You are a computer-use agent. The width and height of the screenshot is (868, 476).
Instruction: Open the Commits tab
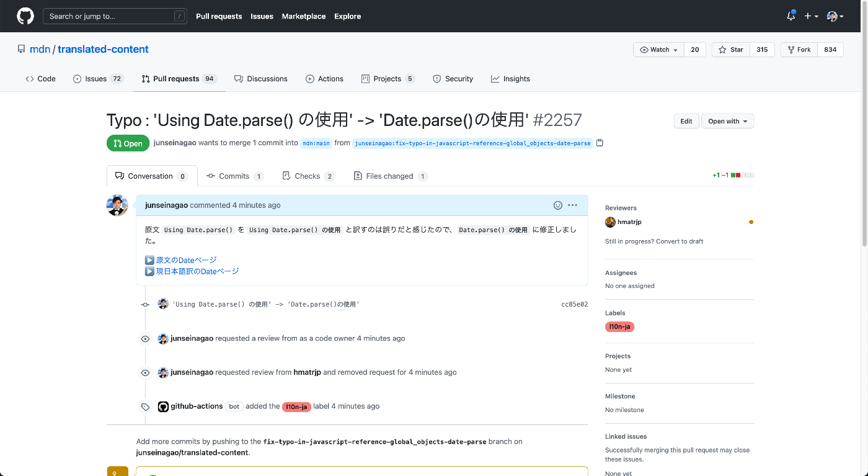point(235,176)
